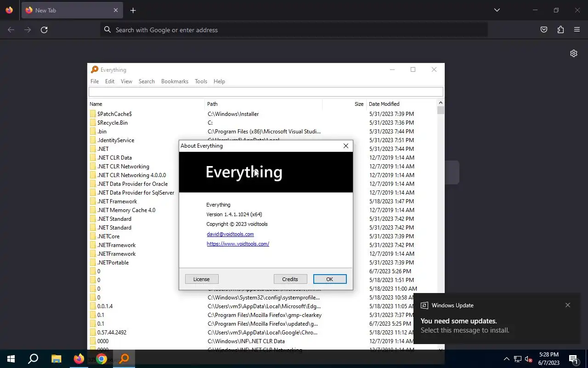Screen dimensions: 588x368
Task: Open the muted volume tray icon
Action: 529,359
